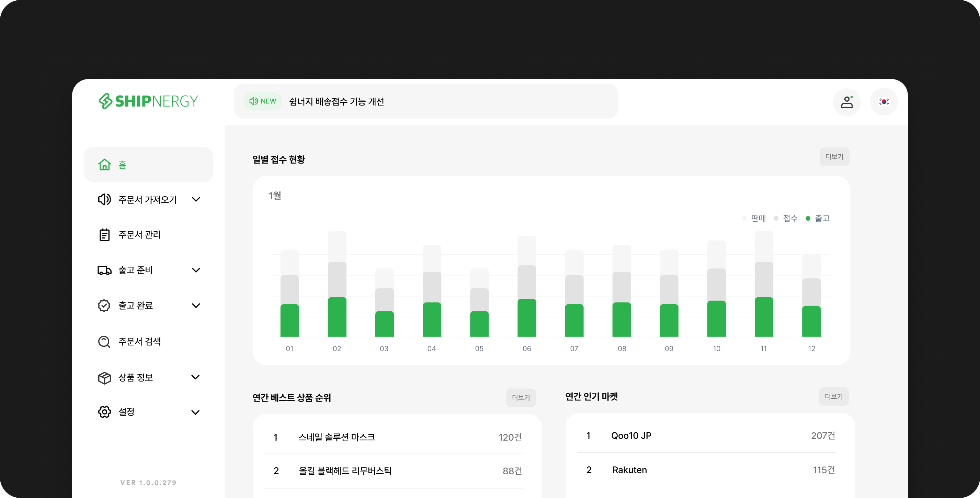Screen dimensions: 980x498
Task: Toggle the 출고 legend item
Action: coord(818,218)
